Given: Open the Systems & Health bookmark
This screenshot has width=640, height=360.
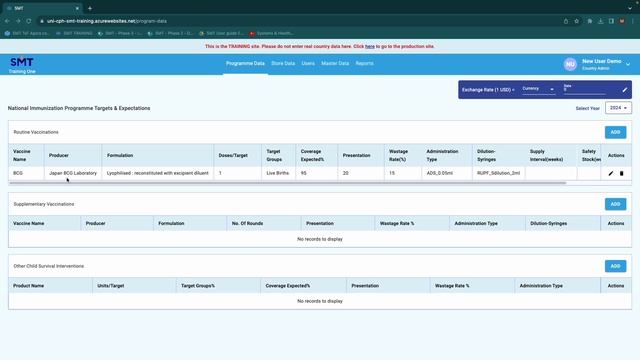Looking at the screenshot, I should [x=271, y=33].
